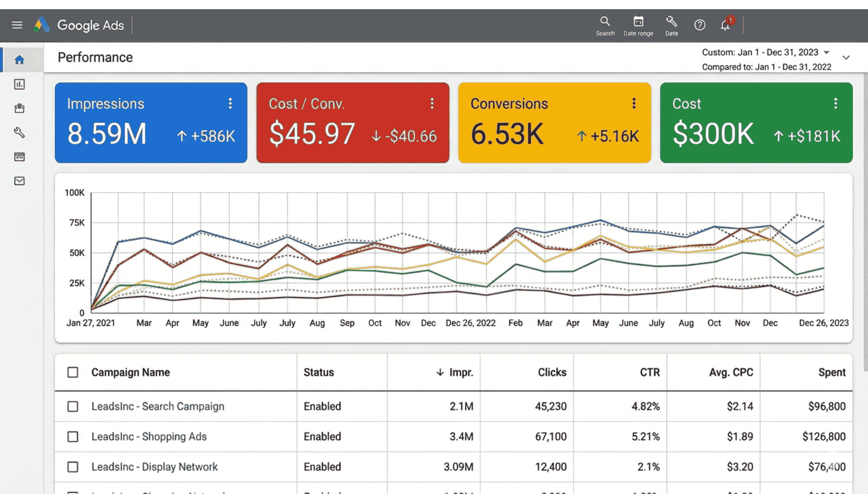
Task: Expand the custom date range dropdown
Action: (826, 52)
